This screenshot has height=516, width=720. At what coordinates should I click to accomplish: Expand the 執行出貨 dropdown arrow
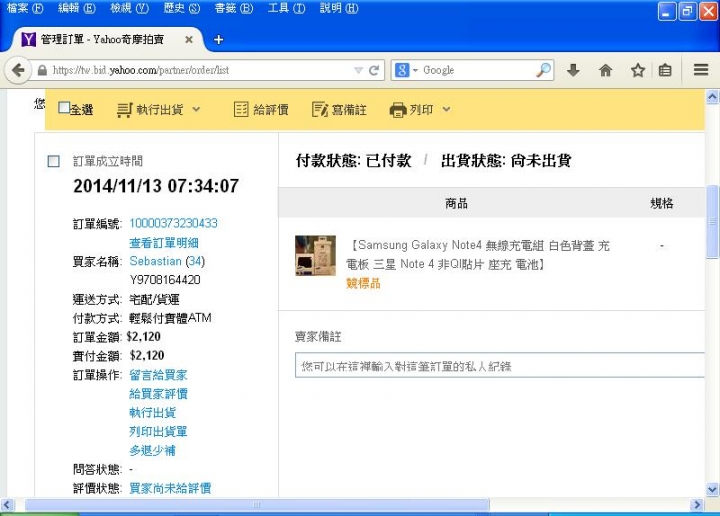pyautogui.click(x=196, y=109)
